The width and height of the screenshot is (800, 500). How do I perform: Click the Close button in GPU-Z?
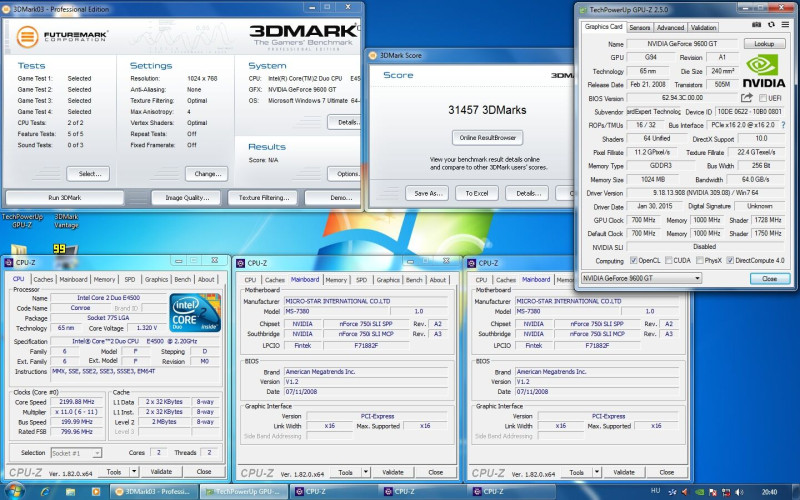click(x=770, y=279)
